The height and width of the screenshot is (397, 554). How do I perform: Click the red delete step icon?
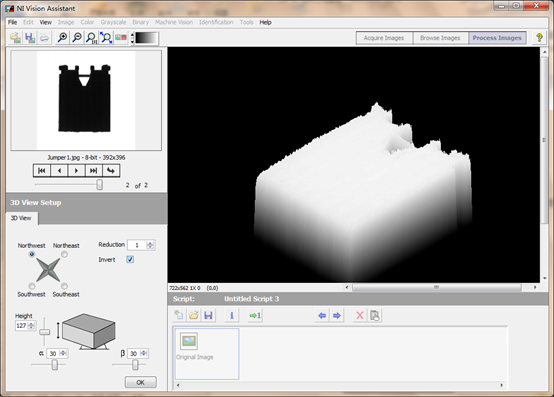click(360, 315)
